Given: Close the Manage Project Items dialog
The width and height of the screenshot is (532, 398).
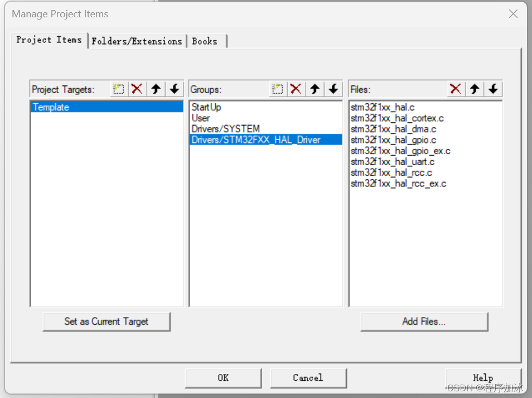Looking at the screenshot, I should (x=514, y=14).
